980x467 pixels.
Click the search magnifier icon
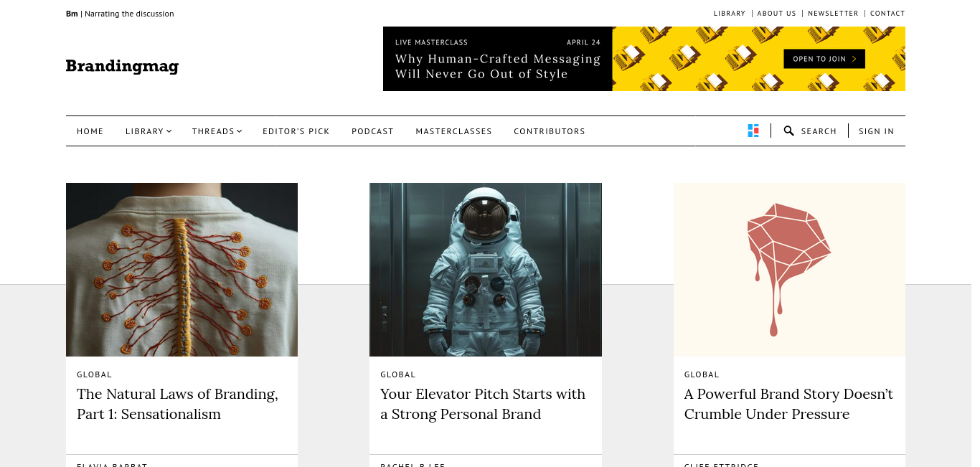(x=788, y=131)
